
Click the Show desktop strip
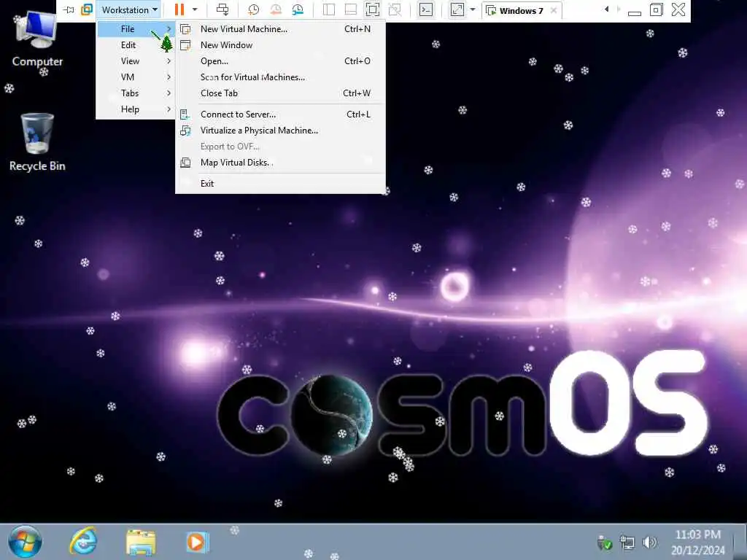click(x=741, y=542)
